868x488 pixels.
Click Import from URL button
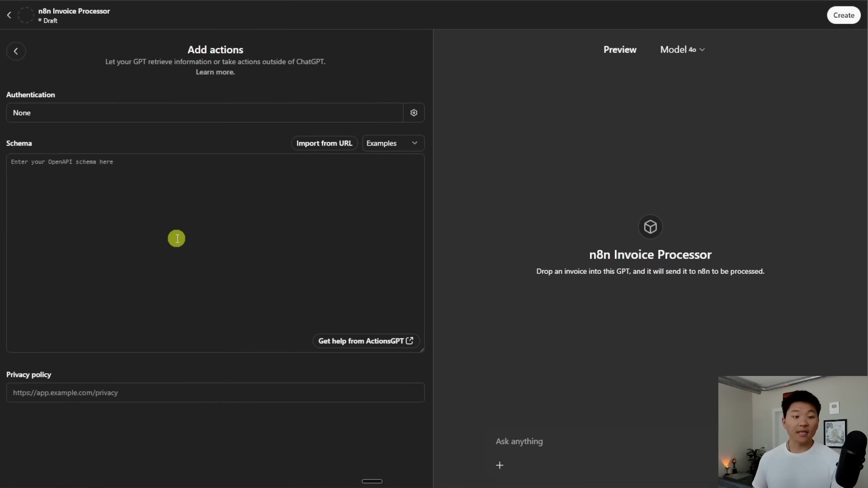[324, 143]
